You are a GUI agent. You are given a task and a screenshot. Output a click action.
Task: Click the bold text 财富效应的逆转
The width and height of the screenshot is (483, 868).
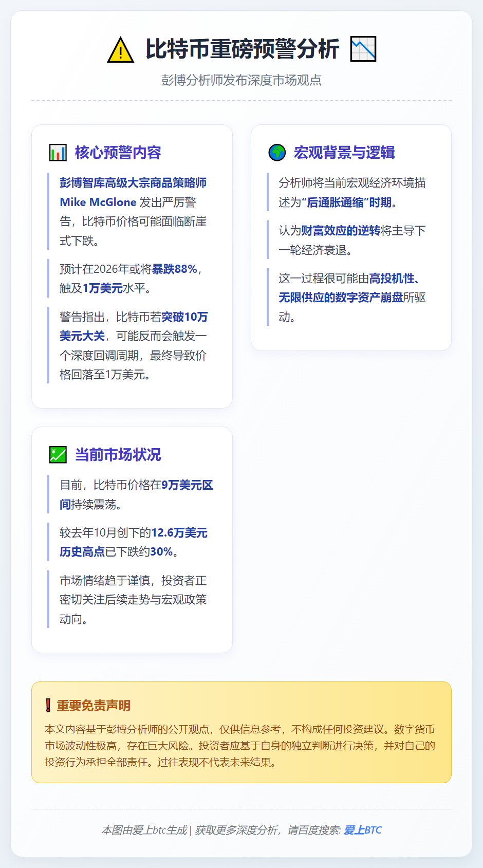[341, 231]
